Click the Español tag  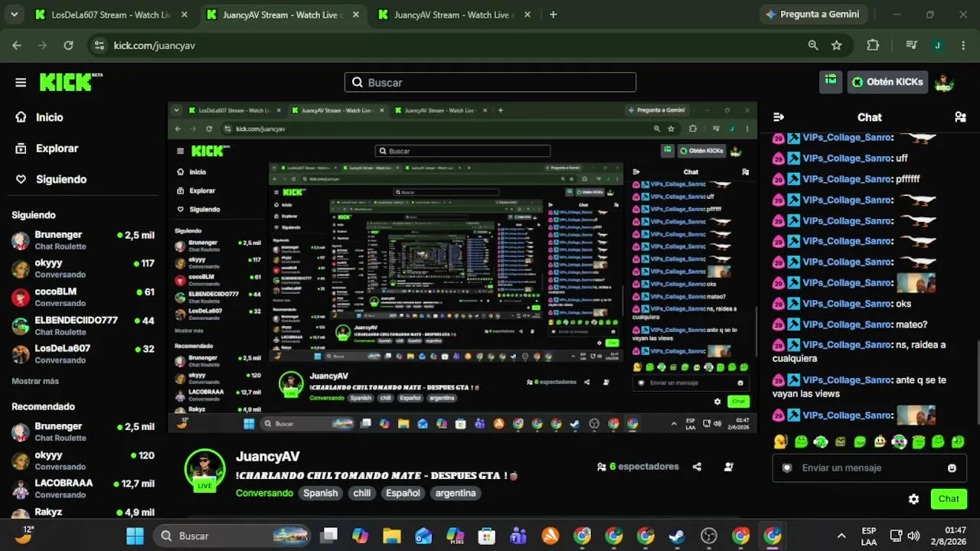pos(403,494)
